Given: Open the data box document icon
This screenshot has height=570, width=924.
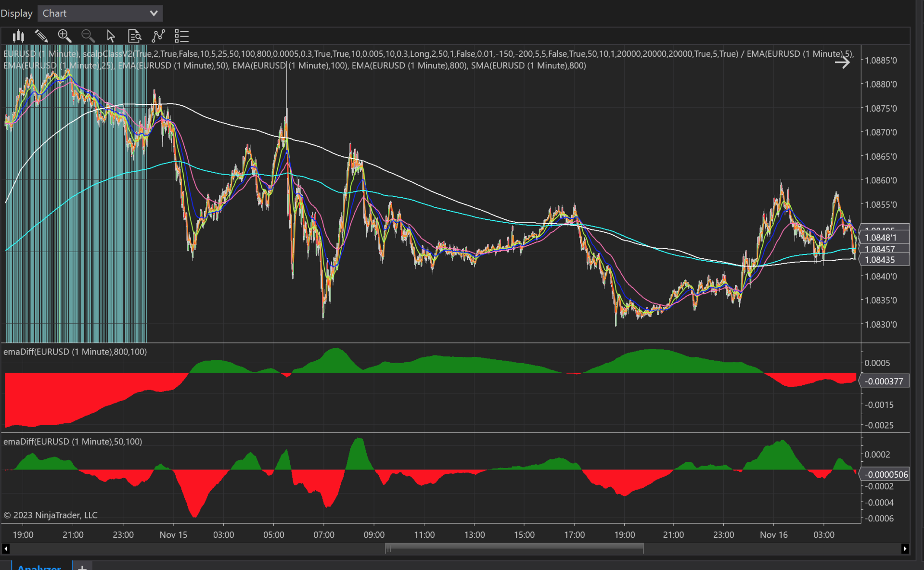Looking at the screenshot, I should (134, 36).
